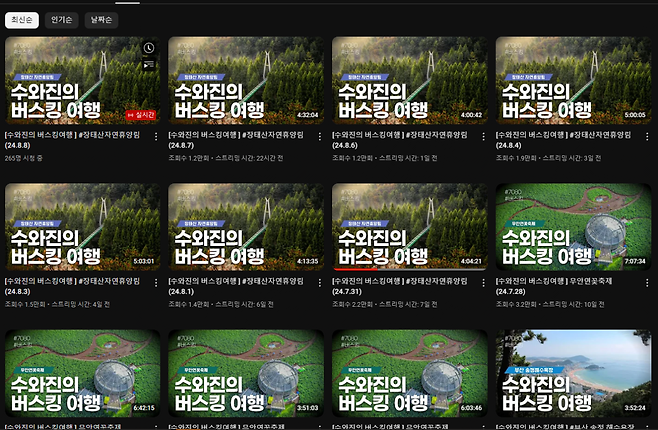Click the title '#장태산자연휴양림 (24.8.6)'
This screenshot has height=430, width=658.
click(400, 140)
